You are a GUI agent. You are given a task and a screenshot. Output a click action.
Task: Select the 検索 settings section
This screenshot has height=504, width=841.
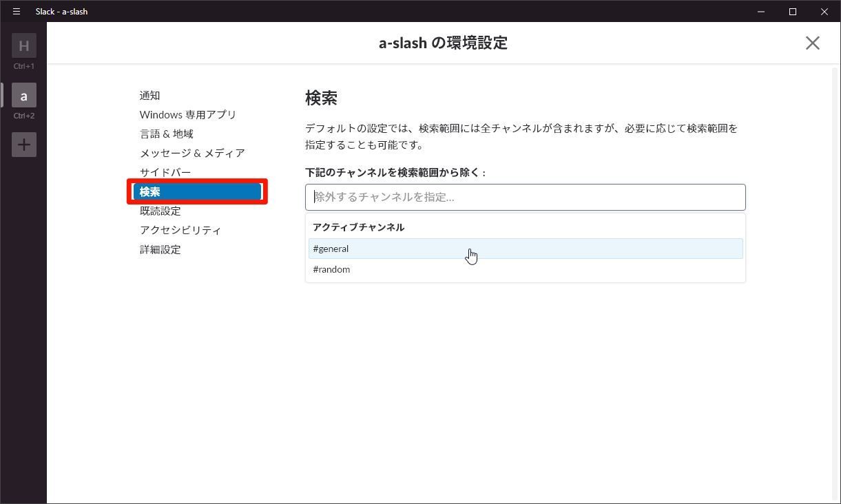click(197, 192)
